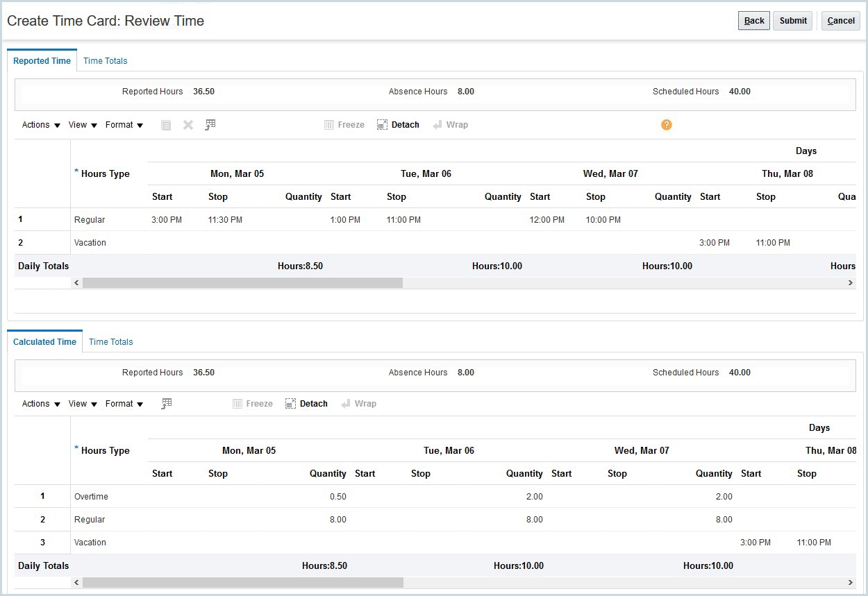Screen dimensions: 868x596
Task: Click the Submit button
Action: pos(792,20)
